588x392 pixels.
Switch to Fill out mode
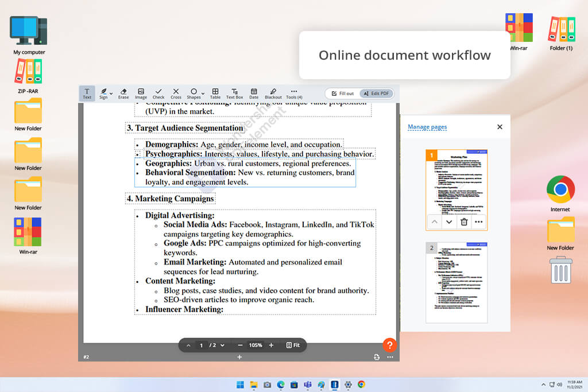(x=343, y=94)
